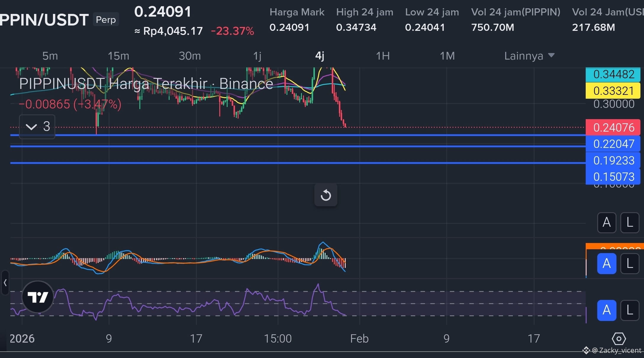Toggle log scale L on price pane
The image size is (644, 358).
click(x=629, y=222)
